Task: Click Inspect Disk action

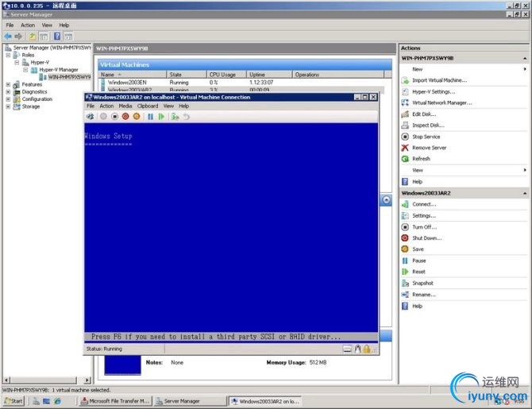Action: pyautogui.click(x=428, y=125)
